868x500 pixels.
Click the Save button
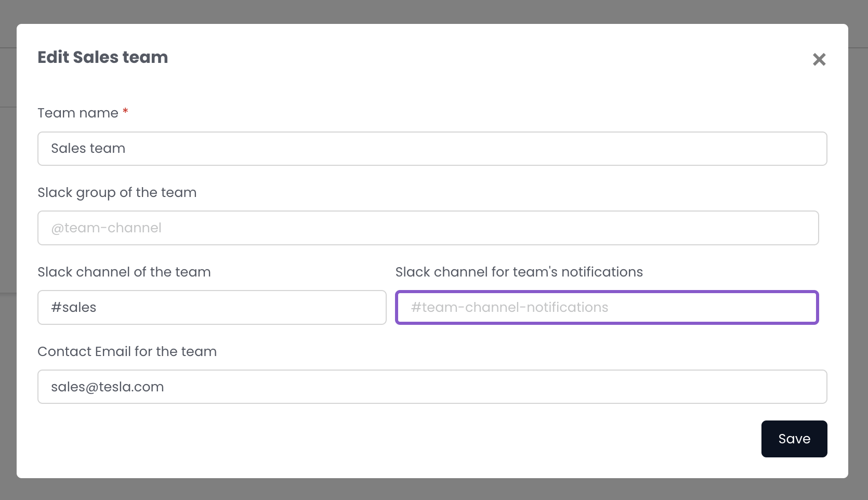(794, 439)
